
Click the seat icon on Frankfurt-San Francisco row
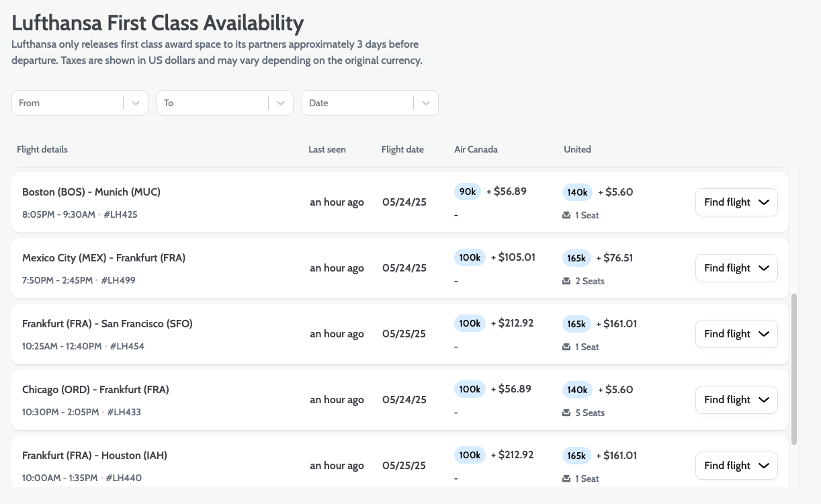click(x=566, y=347)
